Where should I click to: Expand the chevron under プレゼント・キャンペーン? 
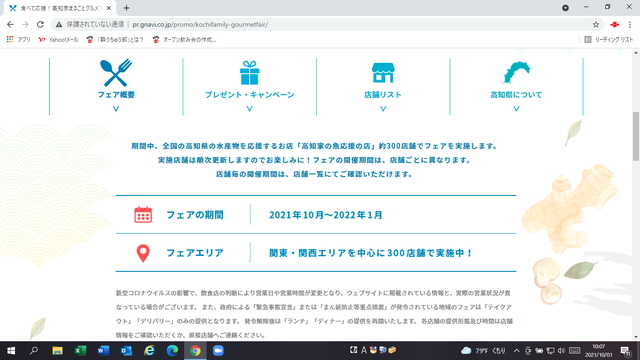(x=249, y=109)
